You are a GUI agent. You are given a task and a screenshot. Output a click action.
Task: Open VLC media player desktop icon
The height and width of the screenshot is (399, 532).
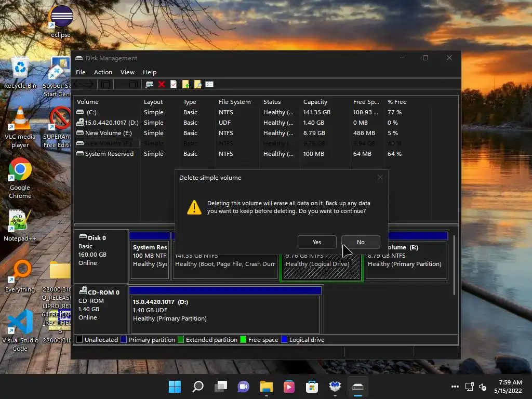click(20, 128)
